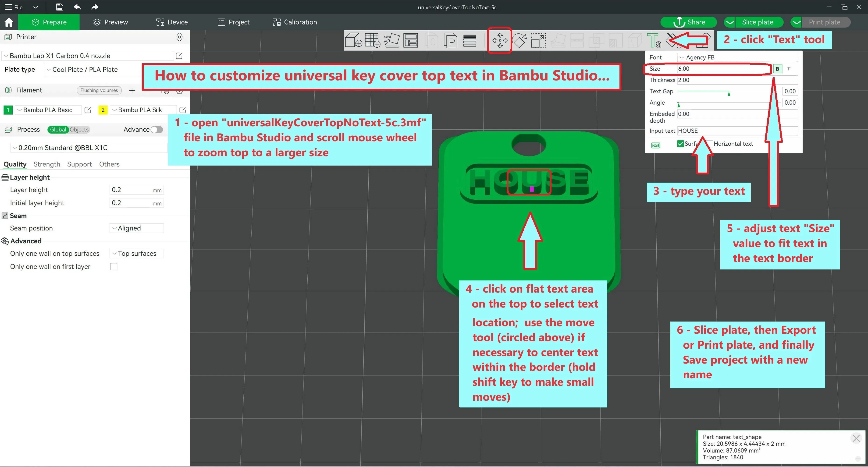Open the Bambu PLA Silk filament dropdown
The width and height of the screenshot is (868, 467).
143,110
